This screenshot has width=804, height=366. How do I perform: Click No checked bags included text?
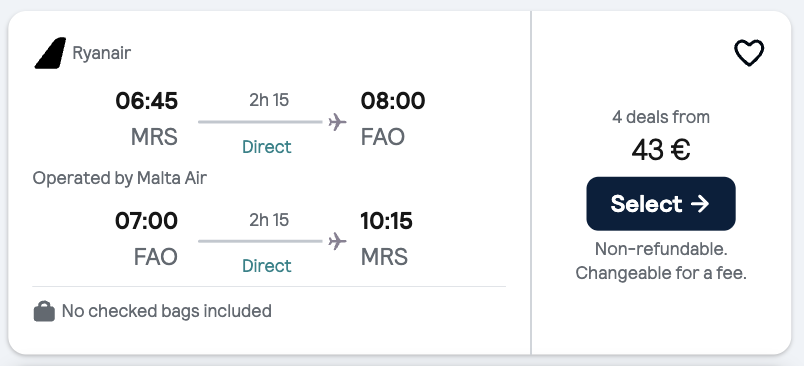167,311
